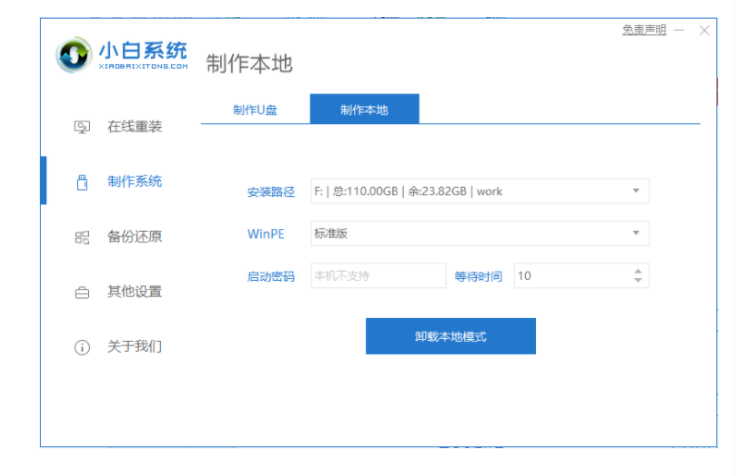Click the 制作本地 page heading
Viewport: 736px width, 476px height.
(x=249, y=63)
